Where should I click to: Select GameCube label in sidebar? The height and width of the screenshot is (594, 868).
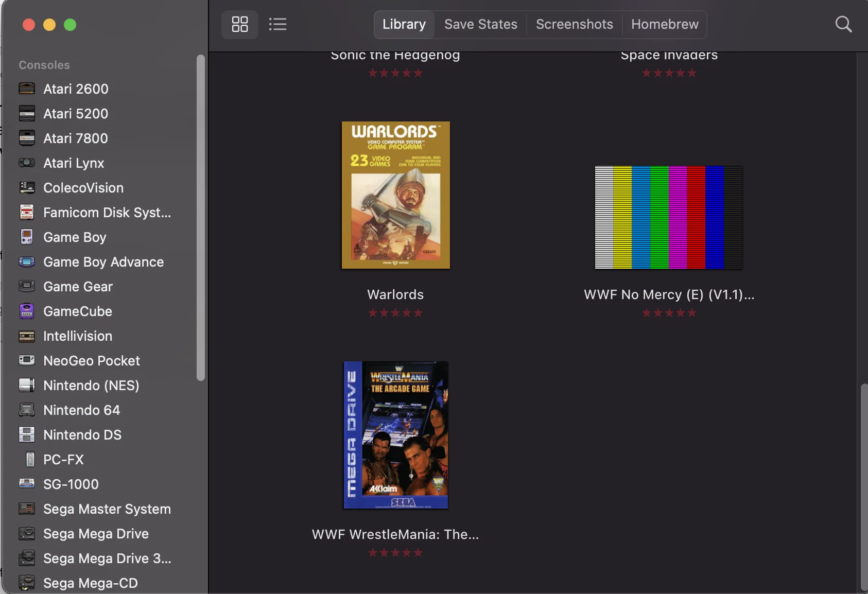pos(78,311)
